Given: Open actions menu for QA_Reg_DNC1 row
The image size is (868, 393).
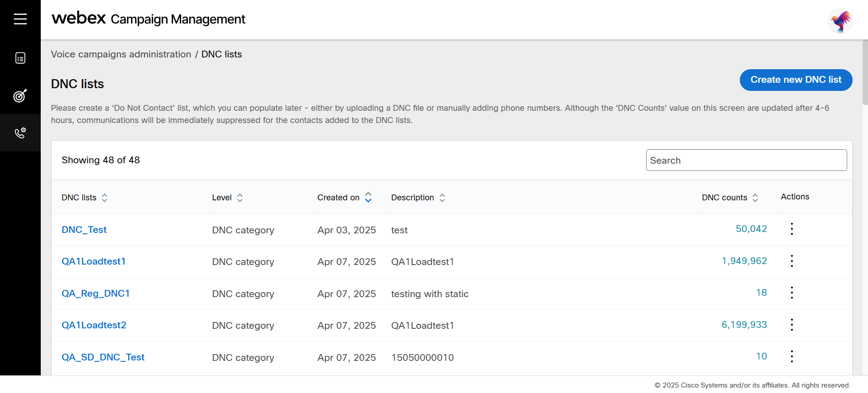Looking at the screenshot, I should click(791, 293).
